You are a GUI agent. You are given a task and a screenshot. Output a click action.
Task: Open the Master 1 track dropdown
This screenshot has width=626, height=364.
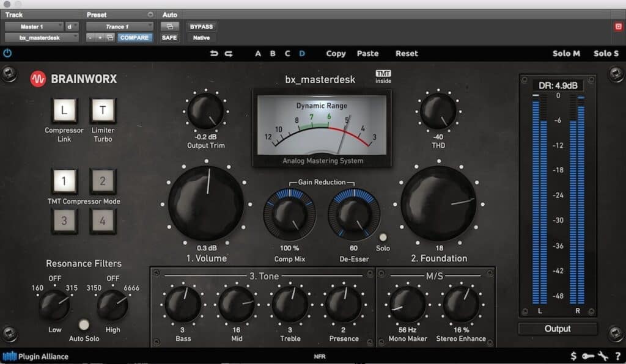[x=34, y=26]
